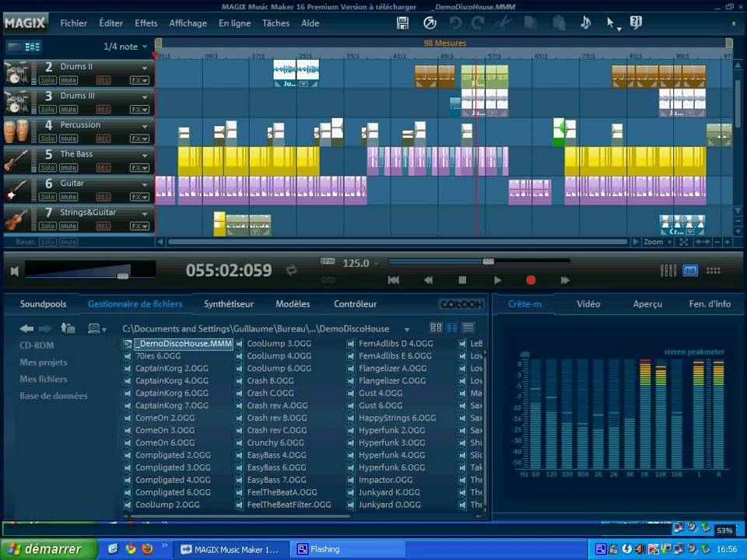The height and width of the screenshot is (560, 747).
Task: Click the music note icon in toolbar
Action: pyautogui.click(x=586, y=23)
